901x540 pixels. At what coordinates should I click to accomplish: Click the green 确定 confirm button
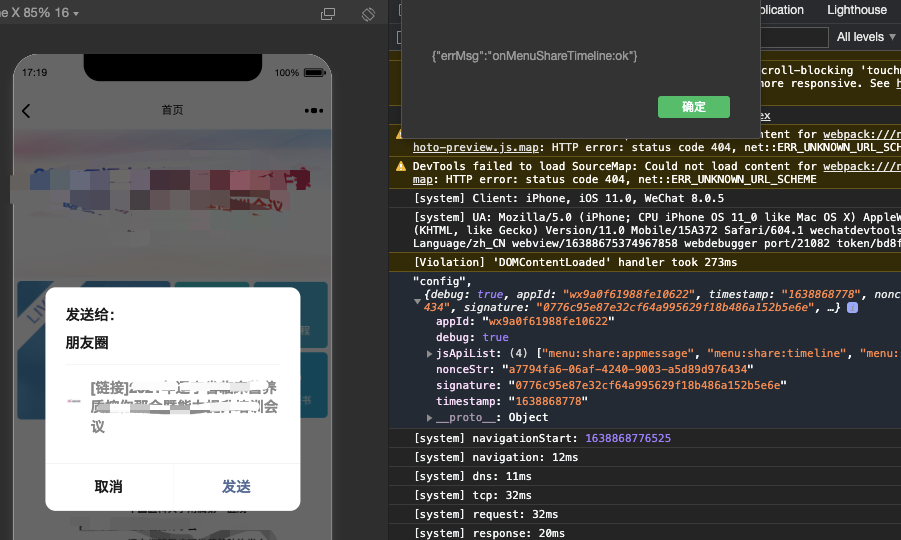[x=694, y=107]
